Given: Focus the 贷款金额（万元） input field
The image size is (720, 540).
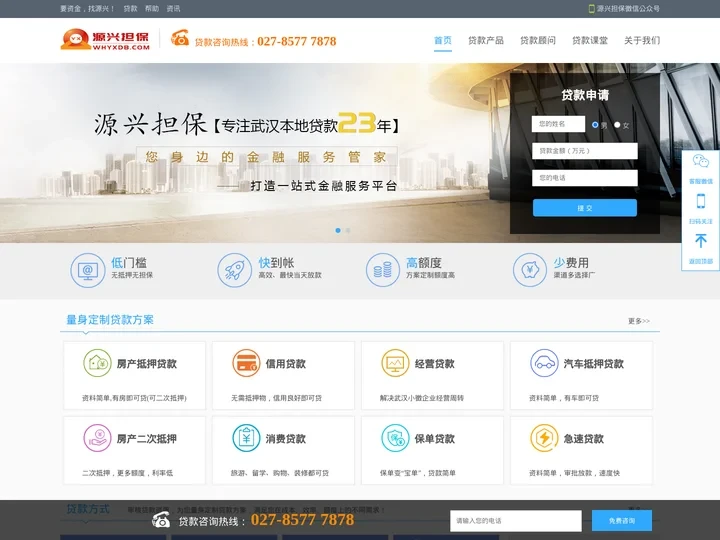Looking at the screenshot, I should click(585, 151).
